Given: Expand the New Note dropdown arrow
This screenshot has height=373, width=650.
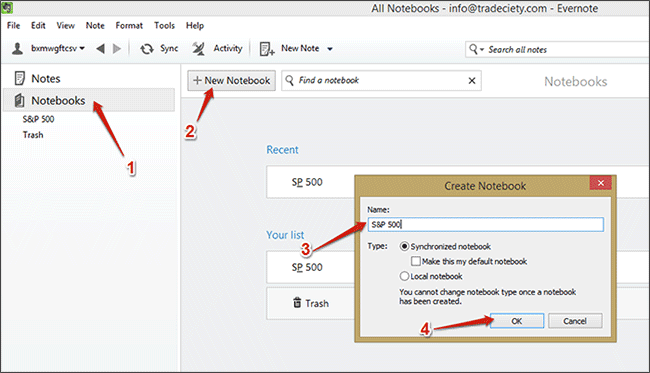Looking at the screenshot, I should [x=330, y=49].
